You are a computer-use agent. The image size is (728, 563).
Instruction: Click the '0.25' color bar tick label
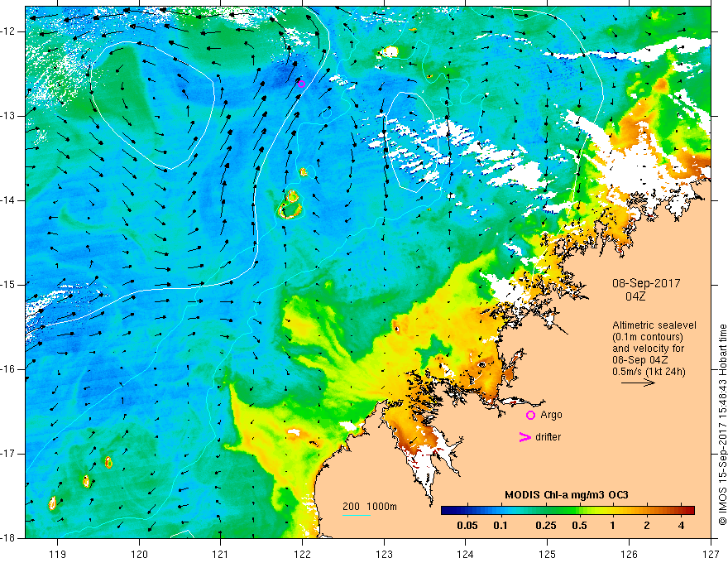545,526
